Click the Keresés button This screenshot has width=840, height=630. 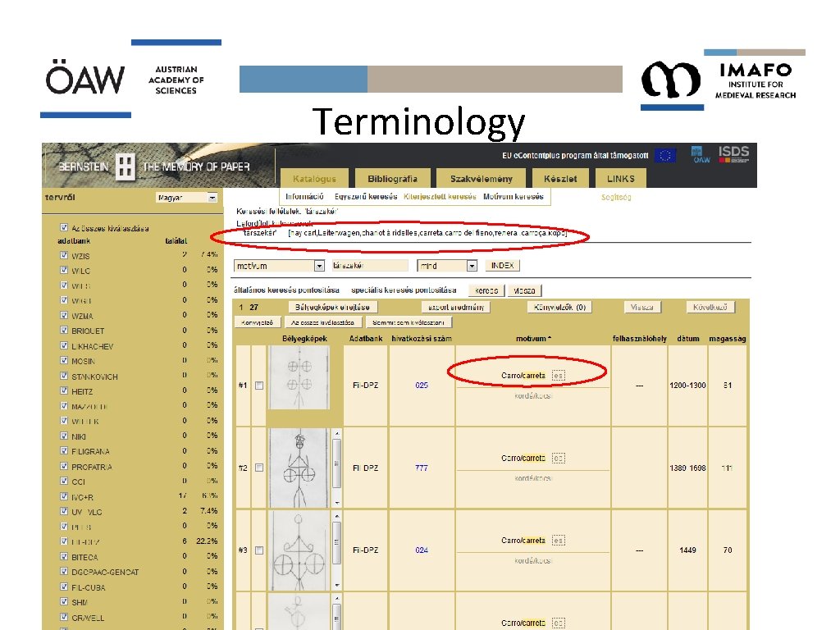pyautogui.click(x=486, y=290)
